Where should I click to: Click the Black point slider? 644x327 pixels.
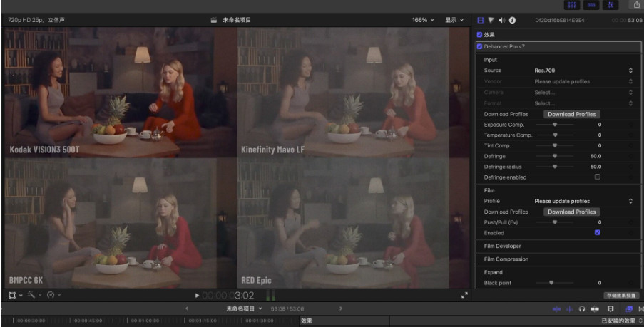pos(555,283)
